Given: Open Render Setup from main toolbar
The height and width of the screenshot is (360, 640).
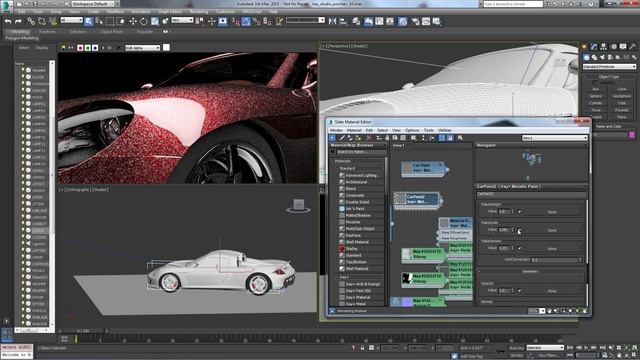Looking at the screenshot, I should click(x=415, y=21).
